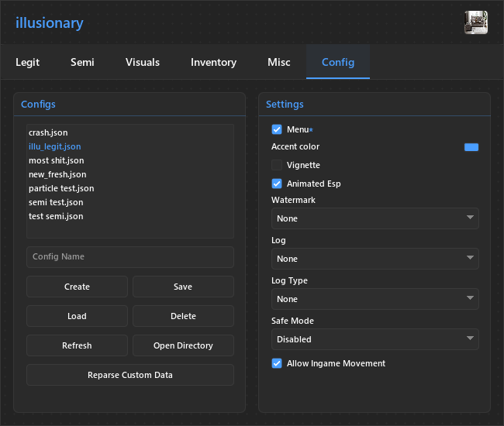The height and width of the screenshot is (426, 504).
Task: Click the user avatar thumbnail
Action: click(x=476, y=22)
